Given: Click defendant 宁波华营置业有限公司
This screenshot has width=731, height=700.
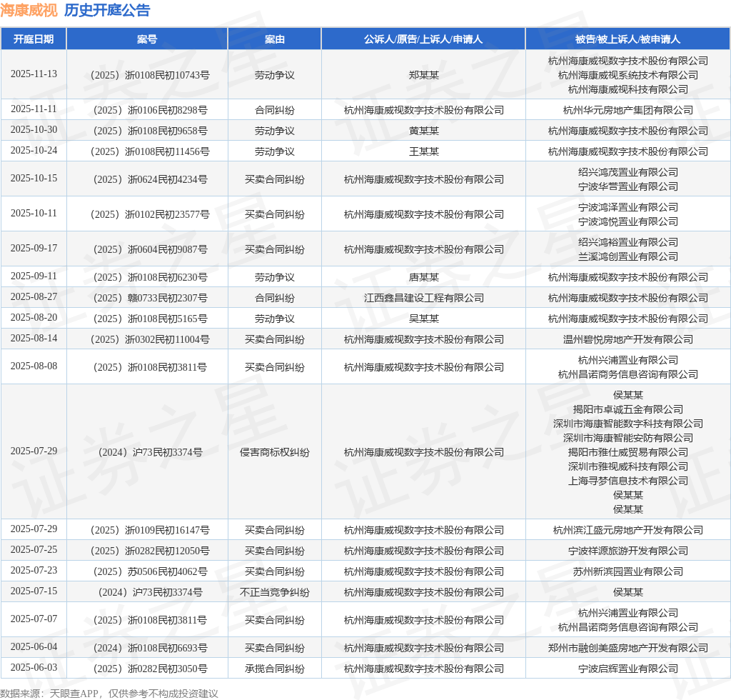Looking at the screenshot, I should tap(628, 186).
